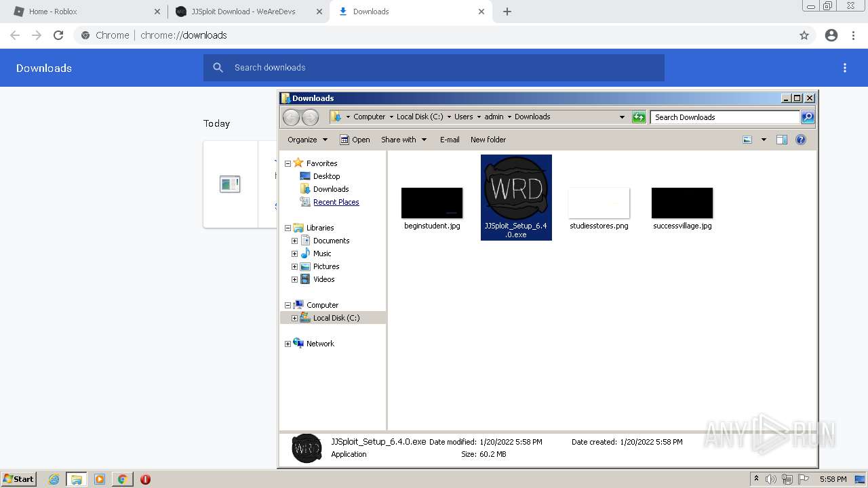Click the Explorer folder taskbar icon

tap(77, 479)
